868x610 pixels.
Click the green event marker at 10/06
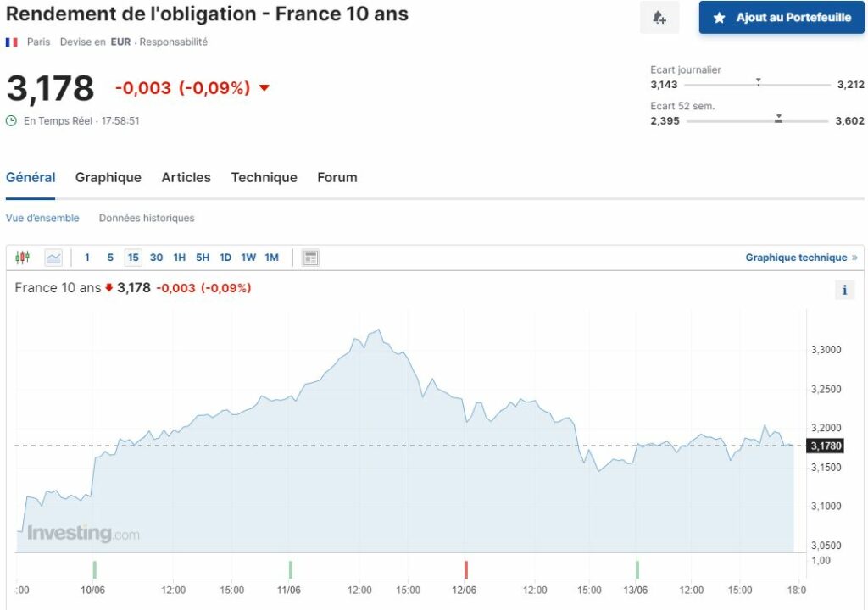(94, 569)
